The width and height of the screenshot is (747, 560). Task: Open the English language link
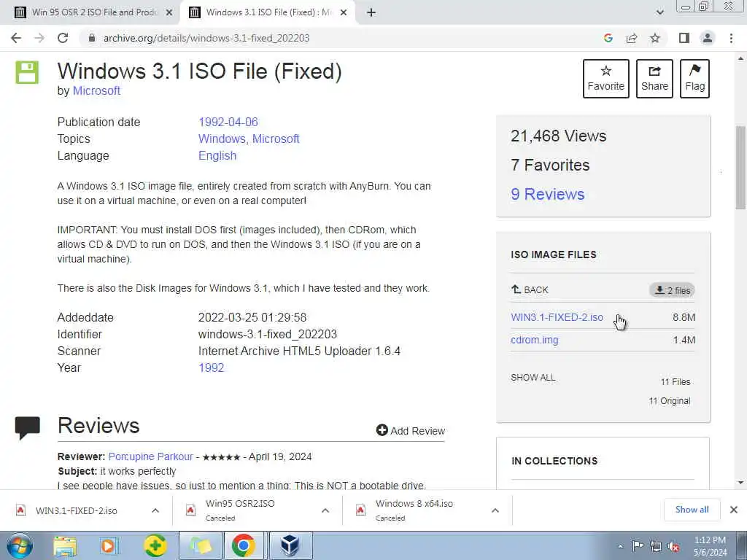[x=217, y=156]
